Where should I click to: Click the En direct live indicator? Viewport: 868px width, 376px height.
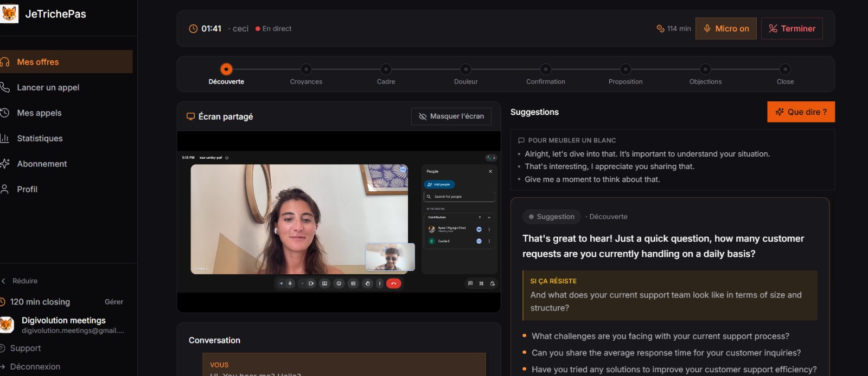[x=273, y=29]
